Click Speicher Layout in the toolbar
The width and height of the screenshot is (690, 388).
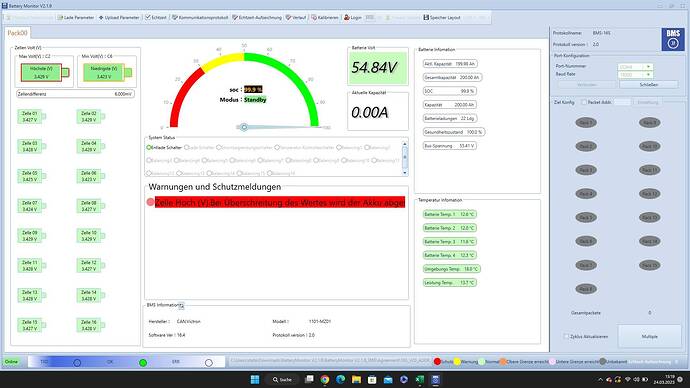pos(442,18)
